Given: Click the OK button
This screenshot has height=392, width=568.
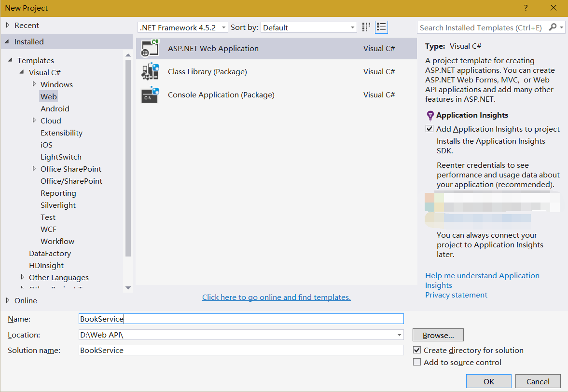Looking at the screenshot, I should 489,381.
